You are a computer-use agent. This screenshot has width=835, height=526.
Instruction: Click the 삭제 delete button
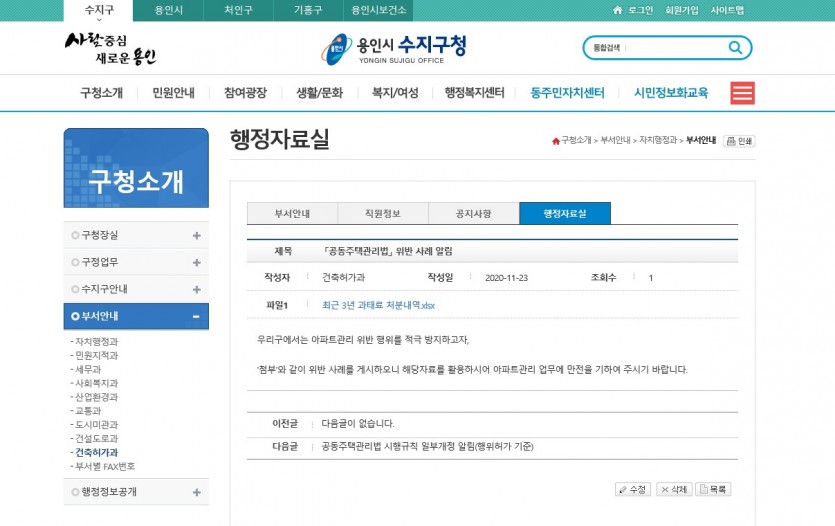673,489
